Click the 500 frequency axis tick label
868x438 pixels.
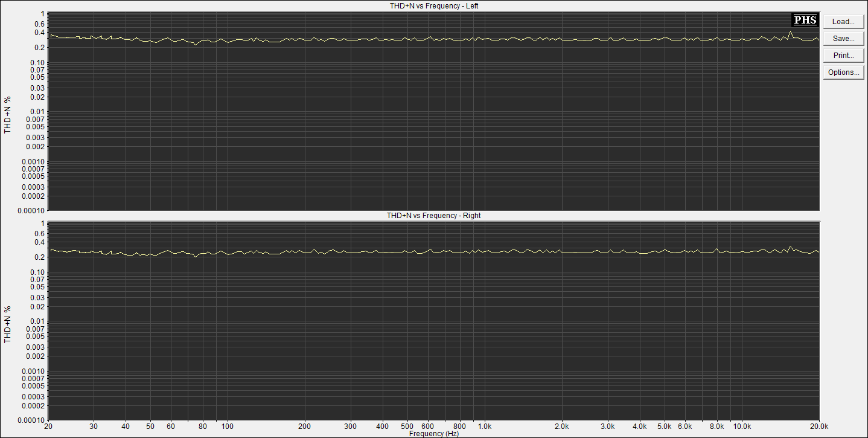[407, 427]
